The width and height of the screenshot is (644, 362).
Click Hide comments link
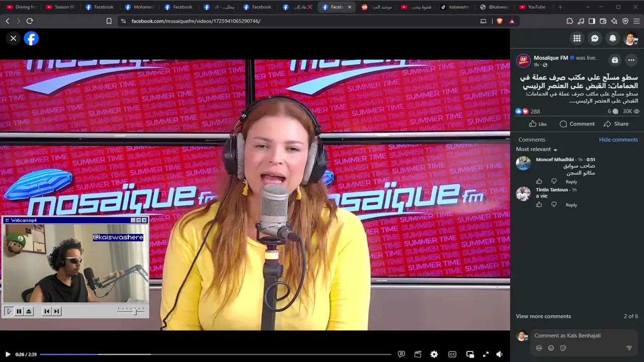pos(618,140)
